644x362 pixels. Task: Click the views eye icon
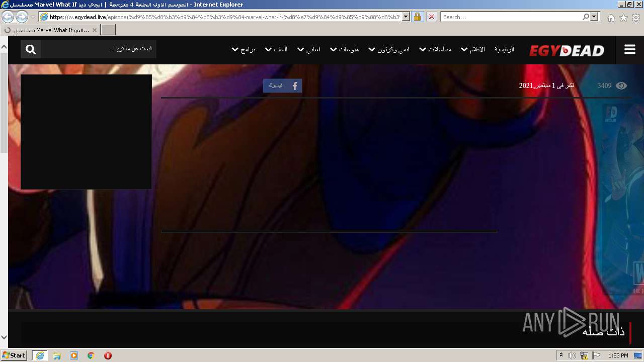621,85
